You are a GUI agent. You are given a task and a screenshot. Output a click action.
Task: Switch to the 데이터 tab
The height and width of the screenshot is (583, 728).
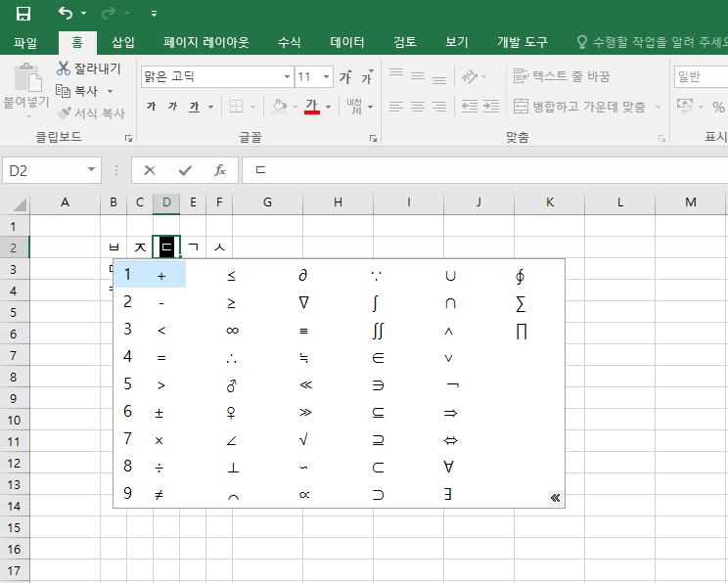tap(346, 43)
